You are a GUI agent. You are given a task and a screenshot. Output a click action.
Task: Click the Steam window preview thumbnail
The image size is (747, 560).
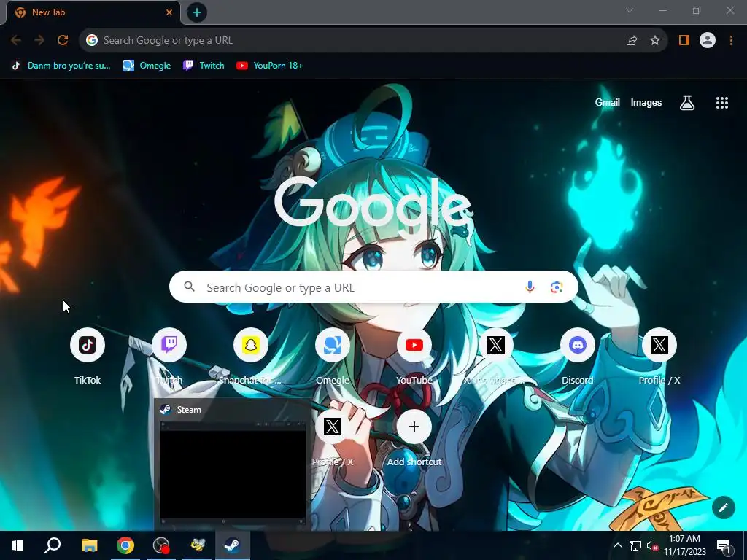233,472
